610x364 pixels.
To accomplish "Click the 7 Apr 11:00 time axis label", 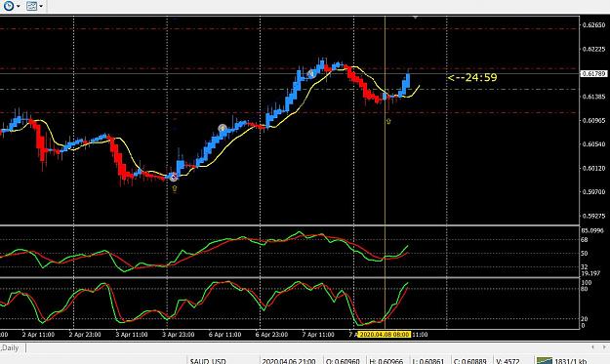I will (x=318, y=335).
